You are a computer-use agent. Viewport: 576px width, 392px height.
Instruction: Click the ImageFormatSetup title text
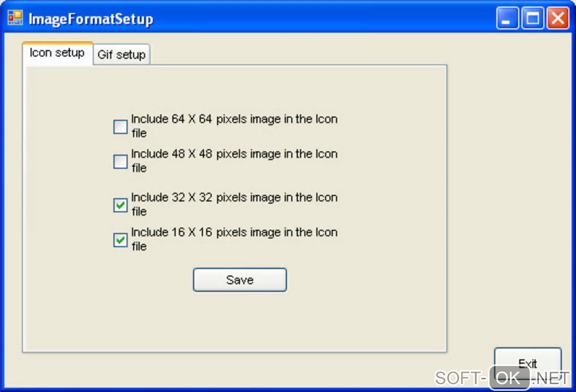91,19
